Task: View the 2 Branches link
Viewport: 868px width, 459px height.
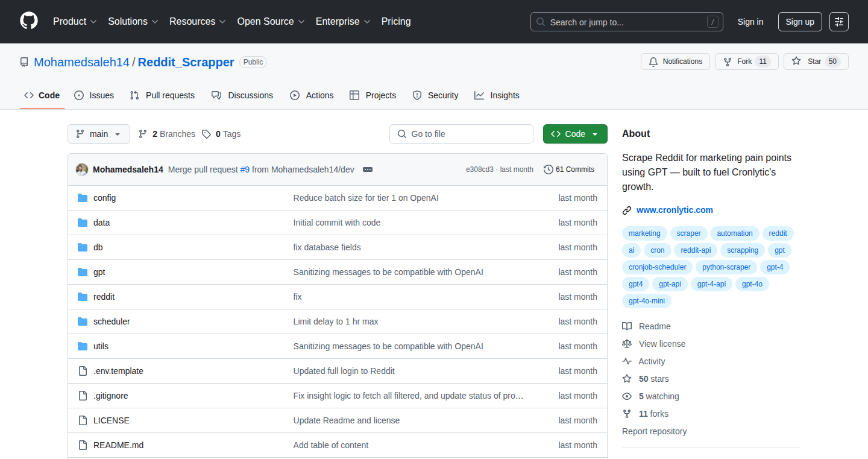Action: (167, 134)
